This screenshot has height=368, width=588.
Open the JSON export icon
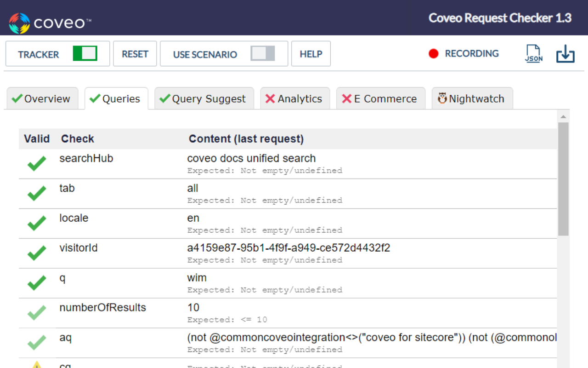(533, 53)
